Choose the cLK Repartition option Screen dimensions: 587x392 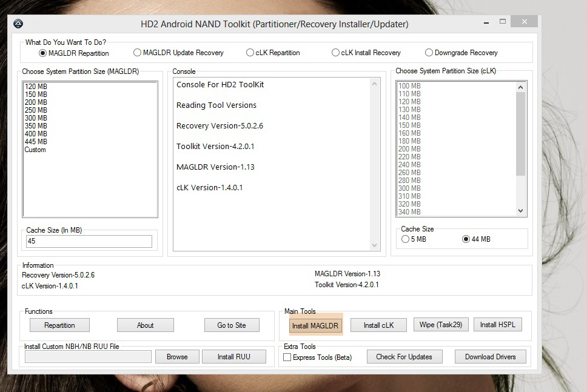[x=273, y=53]
